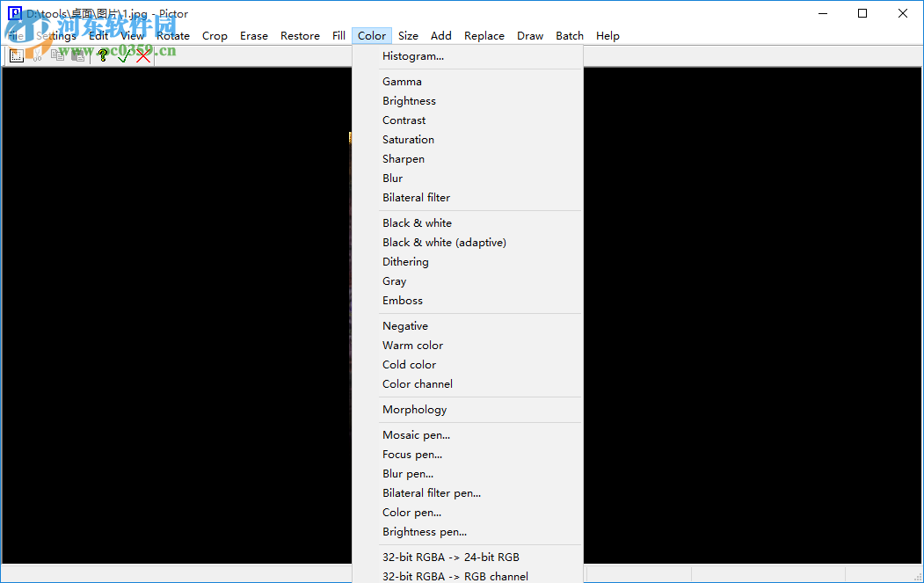
Task: Choose Histogram... from the Color menu
Action: (x=468, y=56)
